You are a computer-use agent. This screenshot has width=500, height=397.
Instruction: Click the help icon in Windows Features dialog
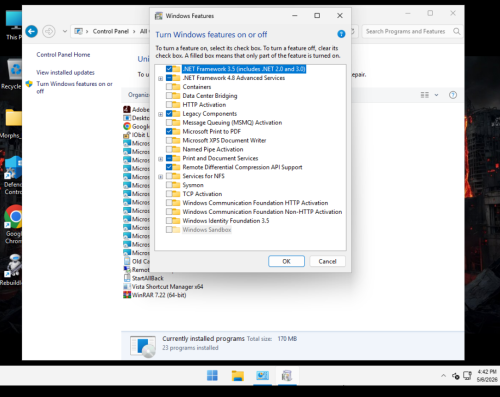pyautogui.click(x=341, y=34)
